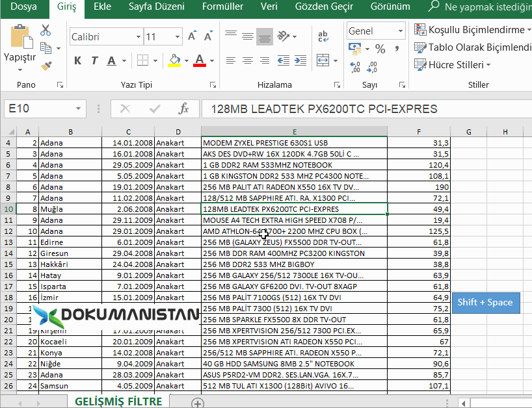Align text to top

pos(231,35)
